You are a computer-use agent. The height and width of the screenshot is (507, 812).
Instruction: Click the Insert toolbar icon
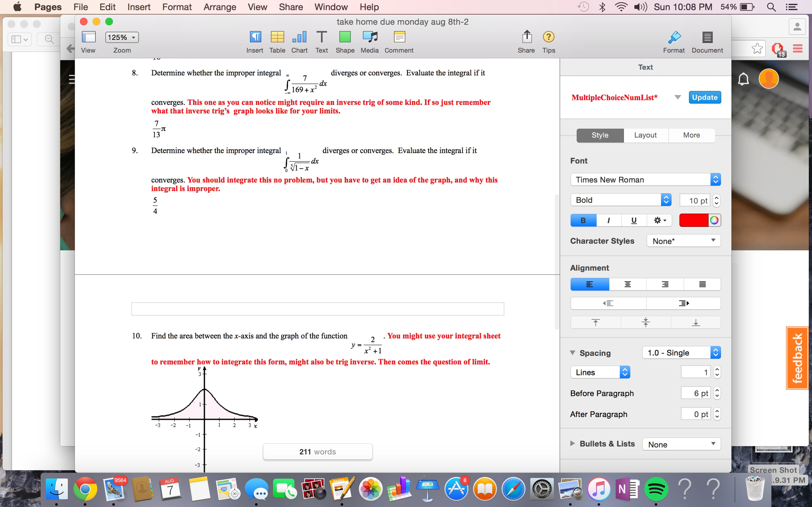pyautogui.click(x=255, y=37)
